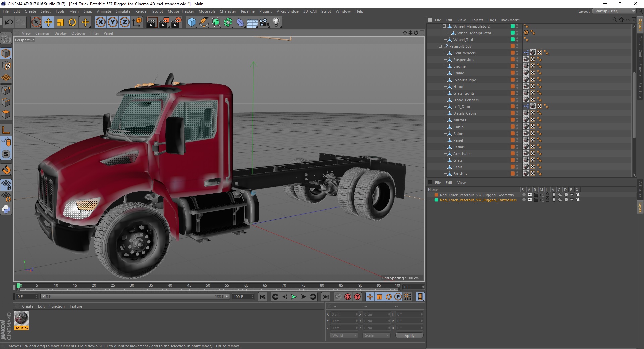Add a Cube primitive object
644x349 pixels.
point(192,22)
